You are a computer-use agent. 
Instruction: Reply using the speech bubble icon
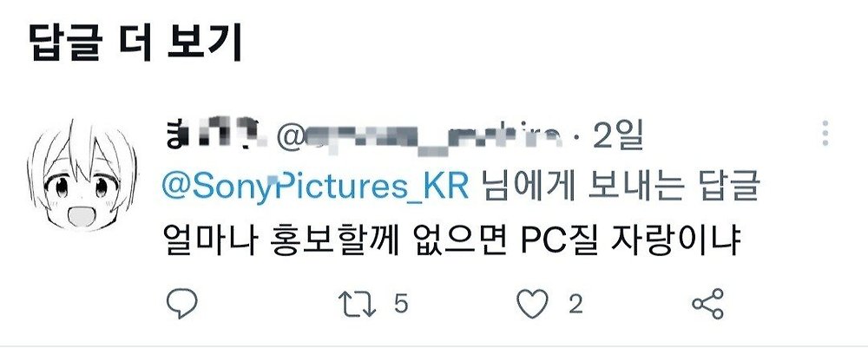182,304
